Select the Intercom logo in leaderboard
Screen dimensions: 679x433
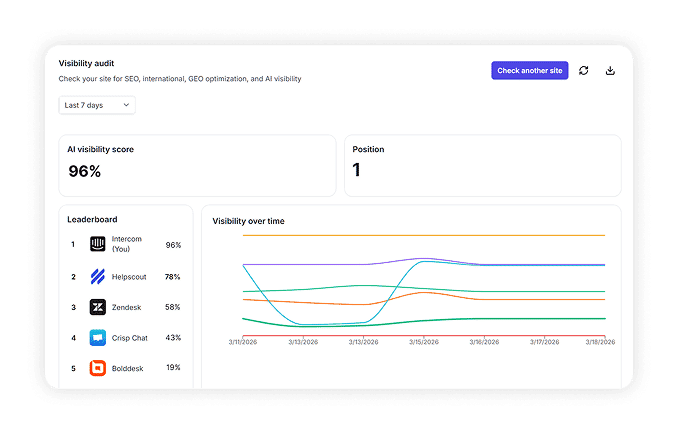(97, 244)
